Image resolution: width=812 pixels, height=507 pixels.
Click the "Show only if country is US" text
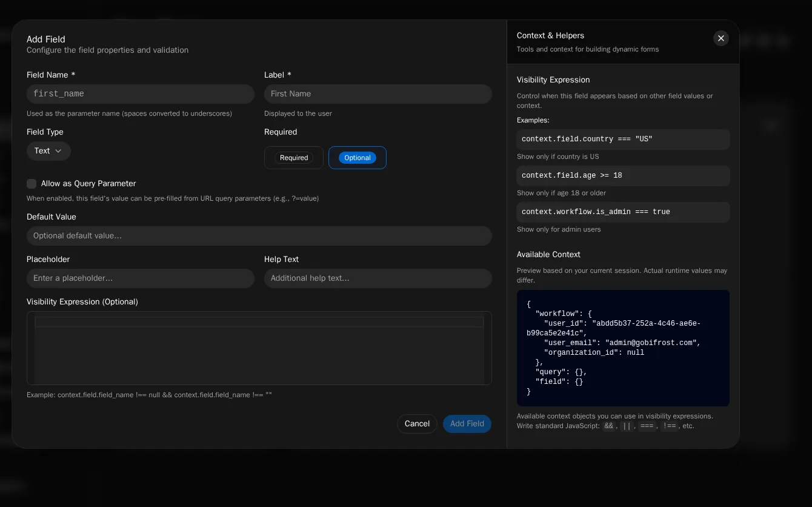click(557, 156)
